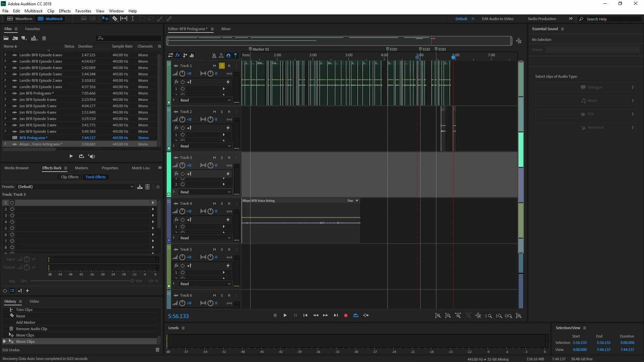644x362 pixels.
Task: Switch to the Markers tab
Action: coord(81,168)
